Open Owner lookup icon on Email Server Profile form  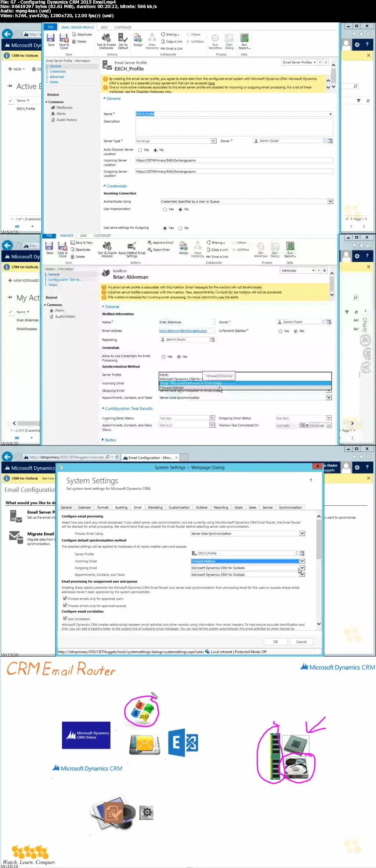click(330, 141)
